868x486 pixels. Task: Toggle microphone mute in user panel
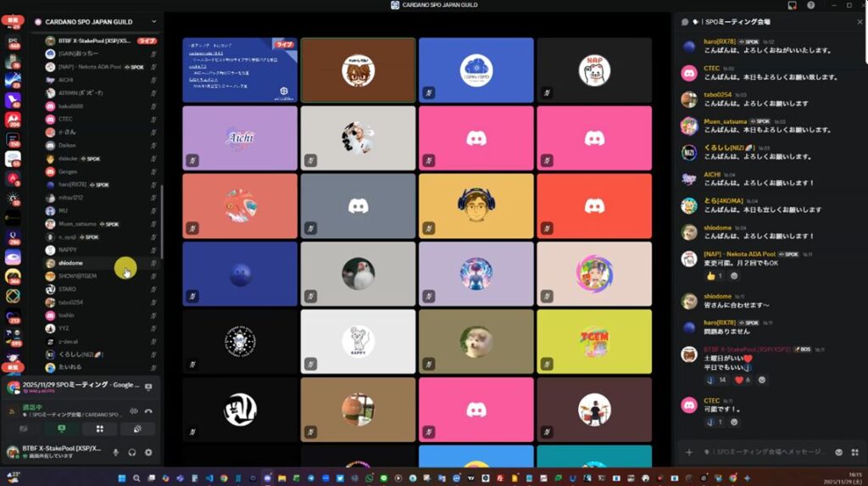pyautogui.click(x=116, y=452)
